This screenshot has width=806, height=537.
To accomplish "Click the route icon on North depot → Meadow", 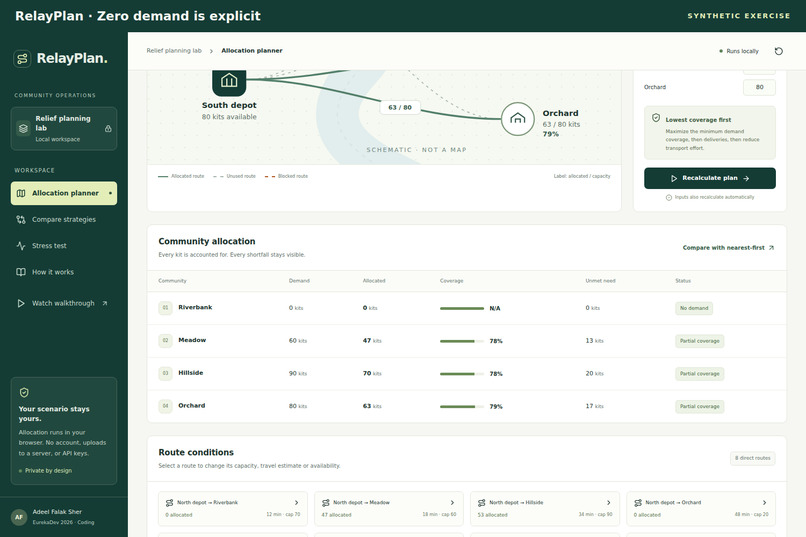I will pos(325,503).
